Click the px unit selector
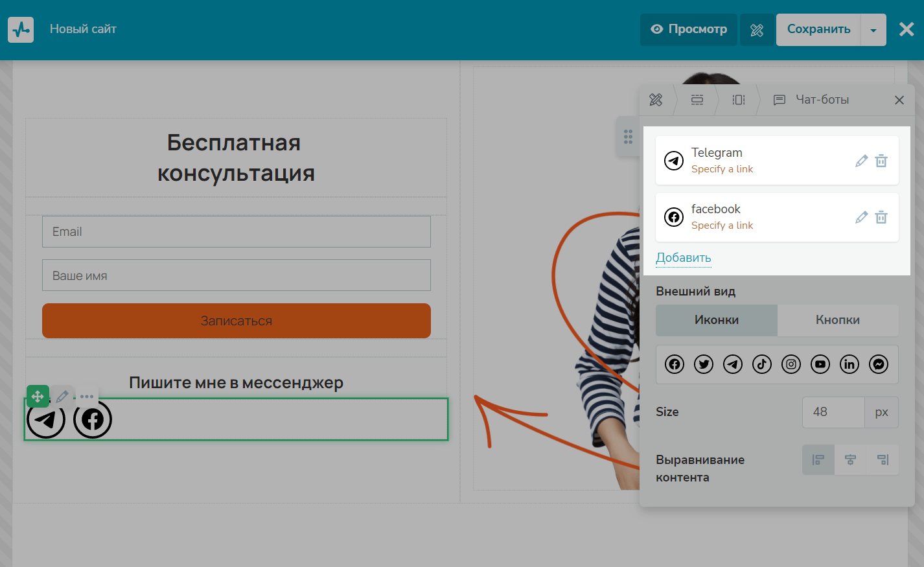Viewport: 924px width, 567px height. (881, 412)
